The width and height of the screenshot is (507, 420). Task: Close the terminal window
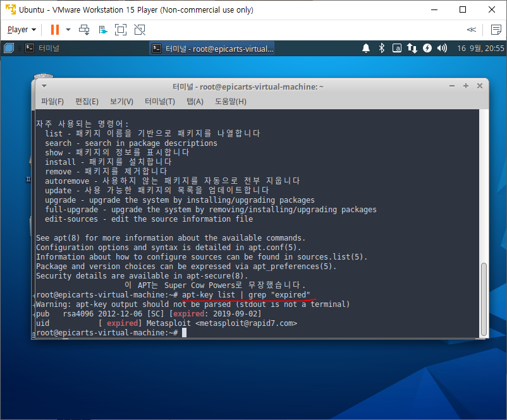[480, 86]
